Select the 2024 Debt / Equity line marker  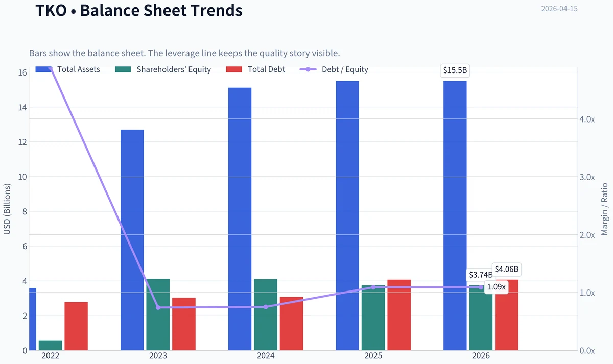pyautogui.click(x=266, y=307)
